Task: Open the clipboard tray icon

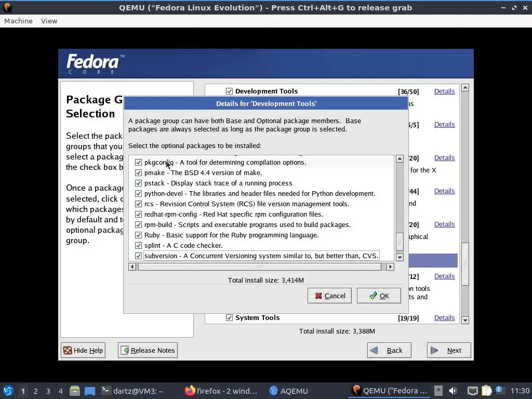Action: 486,391
